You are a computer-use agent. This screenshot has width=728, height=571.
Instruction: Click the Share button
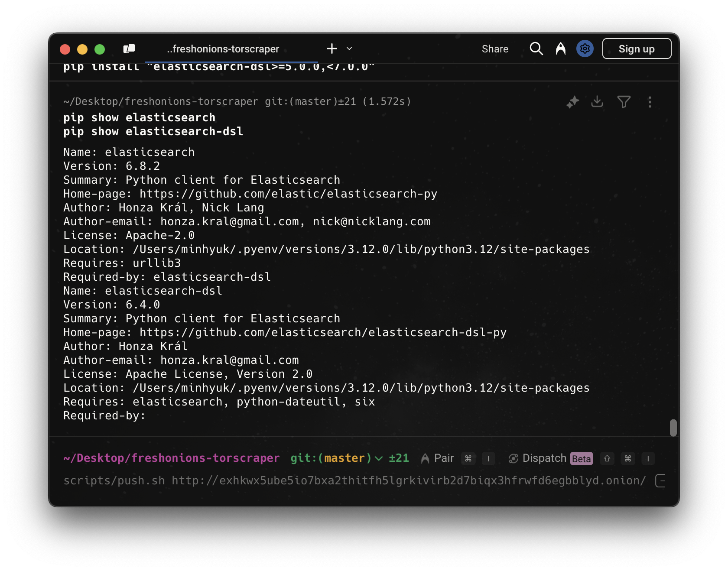tap(495, 49)
